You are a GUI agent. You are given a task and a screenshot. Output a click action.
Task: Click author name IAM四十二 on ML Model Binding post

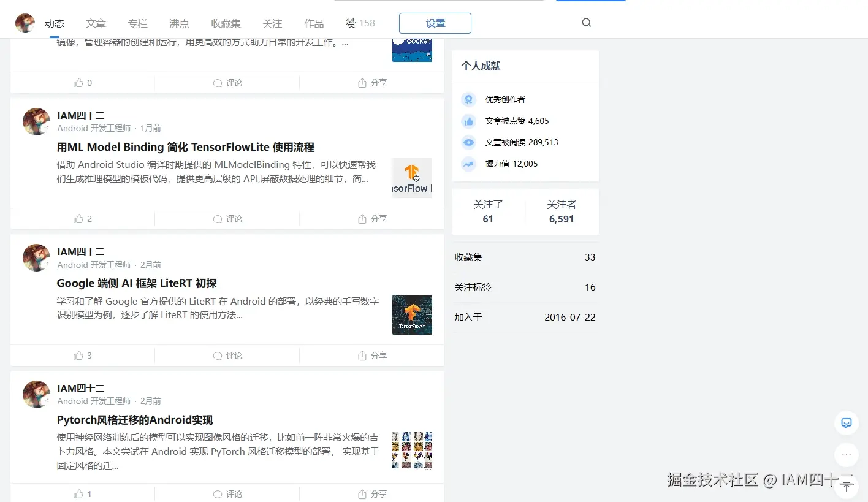tap(81, 115)
